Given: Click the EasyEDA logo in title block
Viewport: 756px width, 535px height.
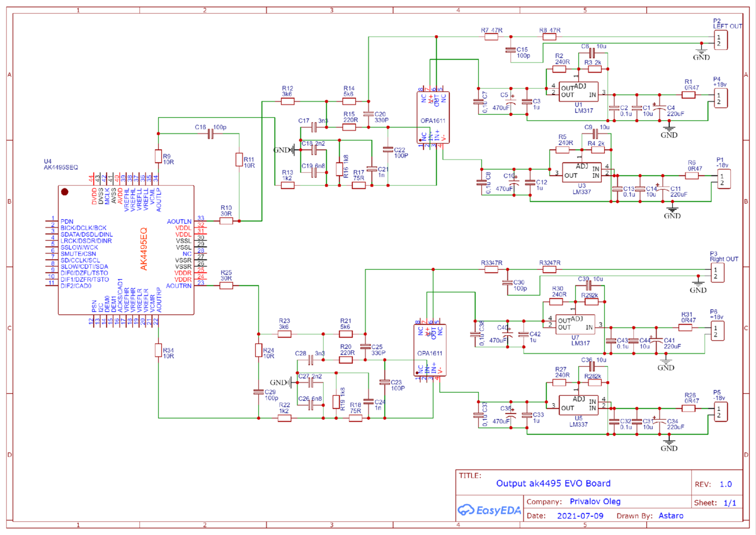Looking at the screenshot, I should pos(489,510).
